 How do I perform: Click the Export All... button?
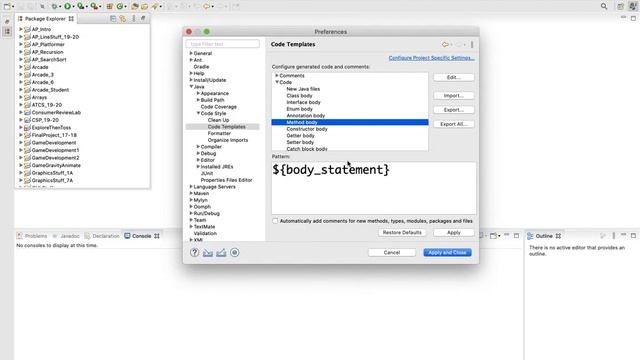[453, 124]
